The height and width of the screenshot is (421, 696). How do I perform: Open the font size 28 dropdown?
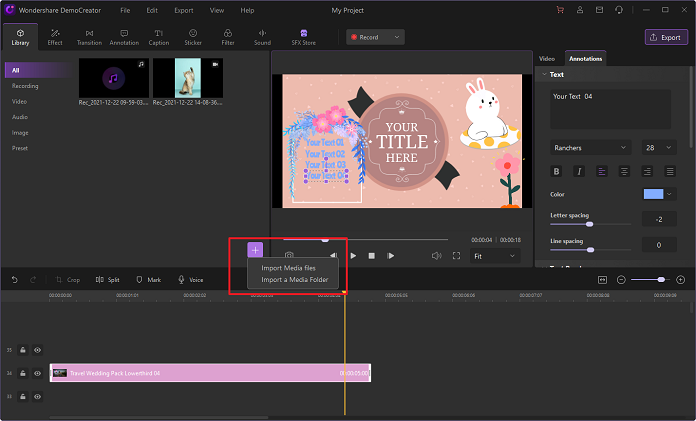(x=659, y=147)
